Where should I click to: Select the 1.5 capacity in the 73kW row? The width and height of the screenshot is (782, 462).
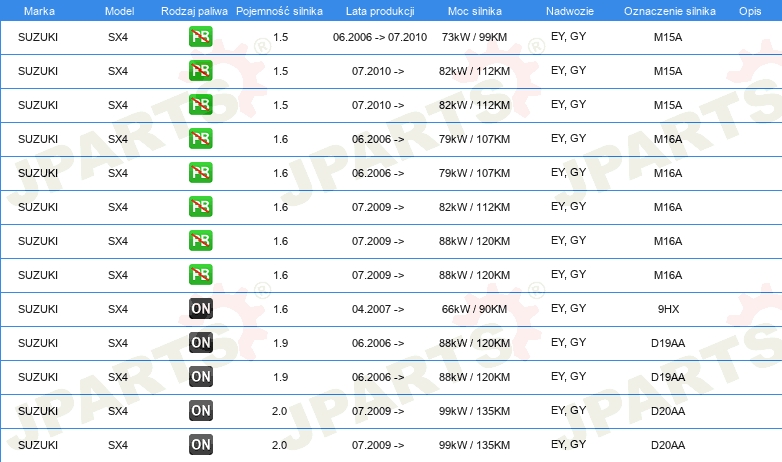[x=280, y=37]
